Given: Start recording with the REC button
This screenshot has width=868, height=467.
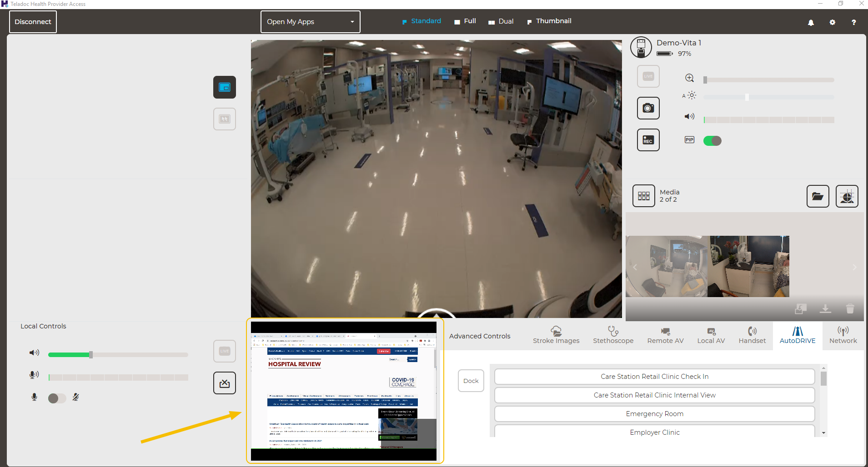Looking at the screenshot, I should pos(647,139).
